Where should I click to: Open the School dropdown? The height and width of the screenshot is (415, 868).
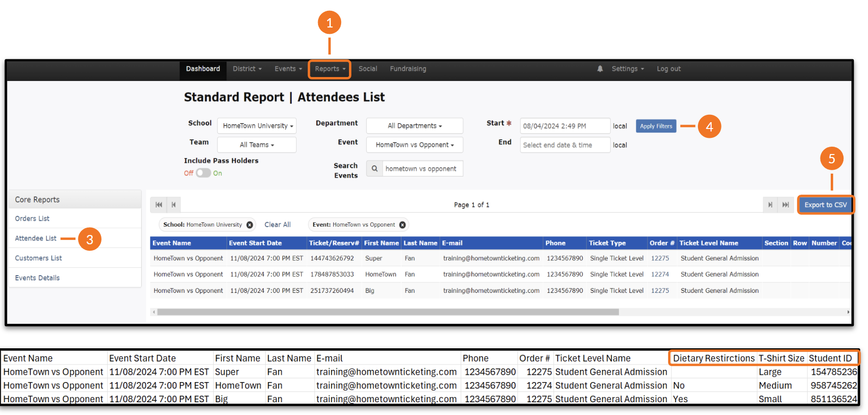[257, 126]
